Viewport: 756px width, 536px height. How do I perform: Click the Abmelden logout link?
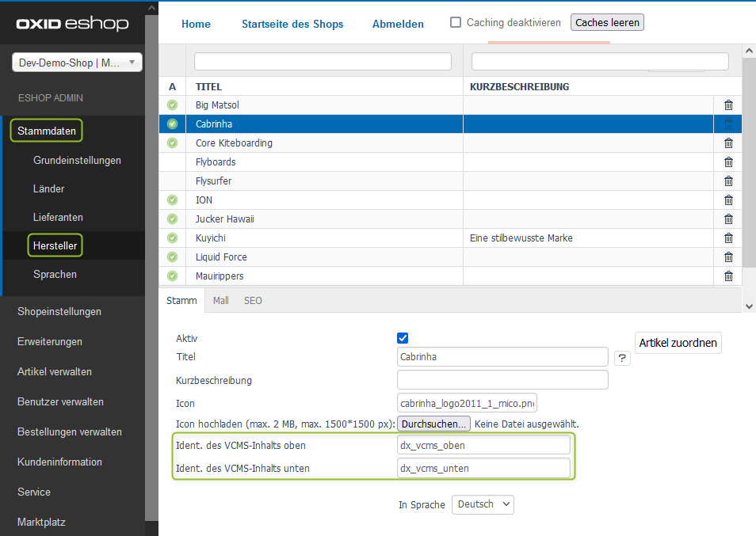click(x=398, y=24)
